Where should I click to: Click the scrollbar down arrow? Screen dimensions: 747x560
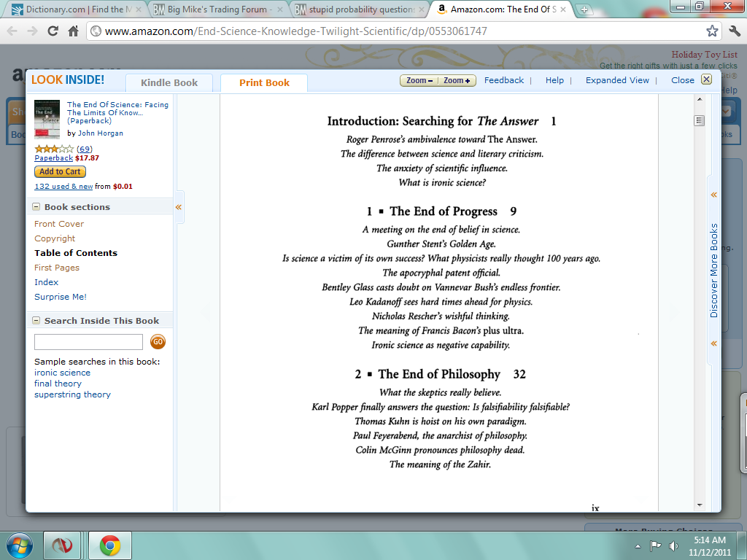(x=700, y=505)
